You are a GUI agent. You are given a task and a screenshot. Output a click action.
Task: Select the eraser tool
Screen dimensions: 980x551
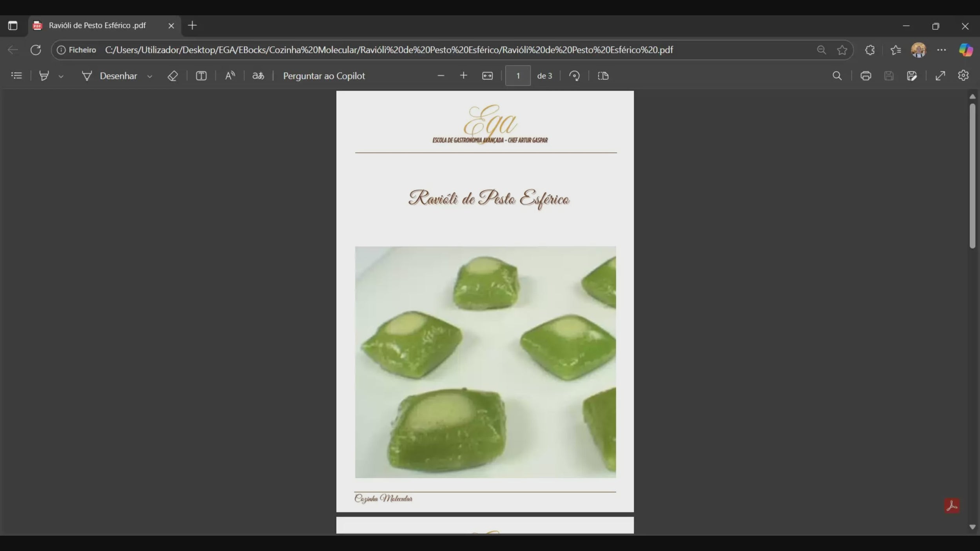click(172, 76)
